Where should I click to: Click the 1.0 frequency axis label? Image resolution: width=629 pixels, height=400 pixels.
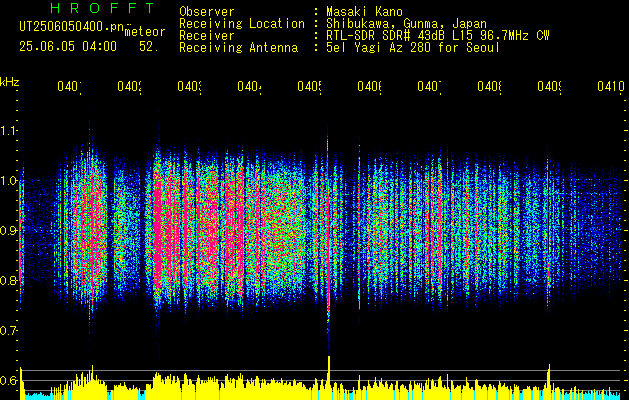point(8,181)
